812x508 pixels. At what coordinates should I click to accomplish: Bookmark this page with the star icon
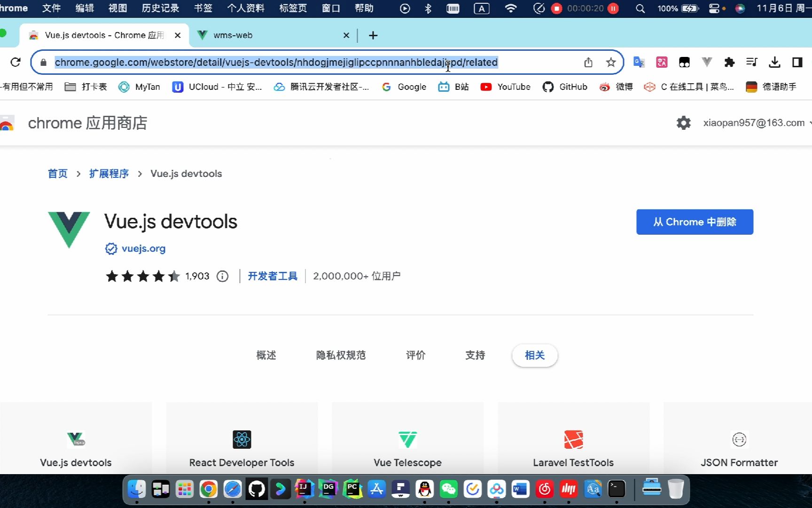coord(611,62)
